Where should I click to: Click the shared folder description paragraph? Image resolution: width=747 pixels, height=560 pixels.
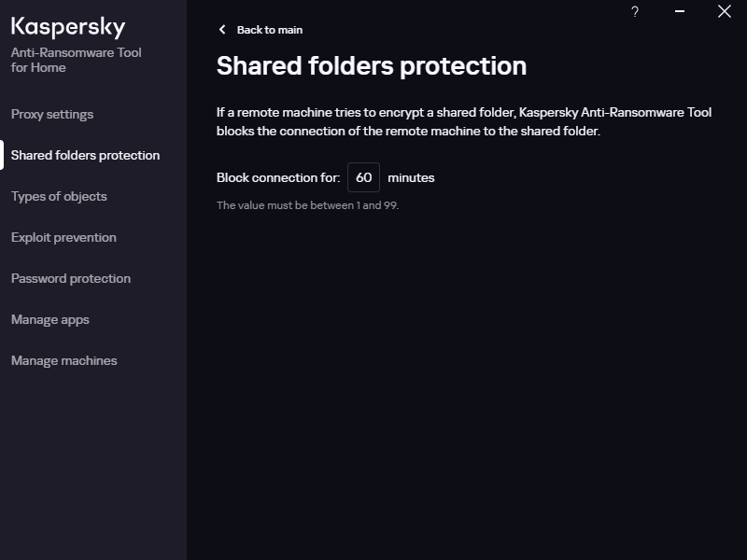[x=464, y=121]
